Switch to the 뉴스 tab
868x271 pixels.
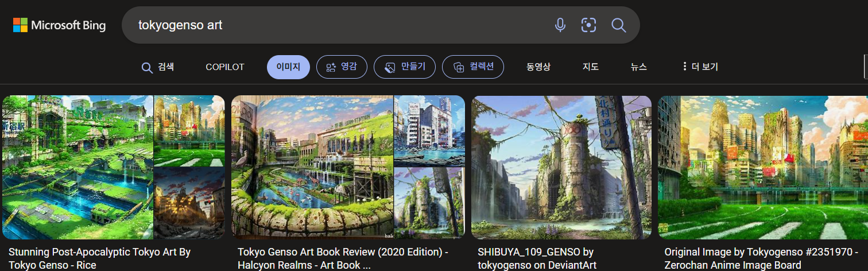point(638,67)
